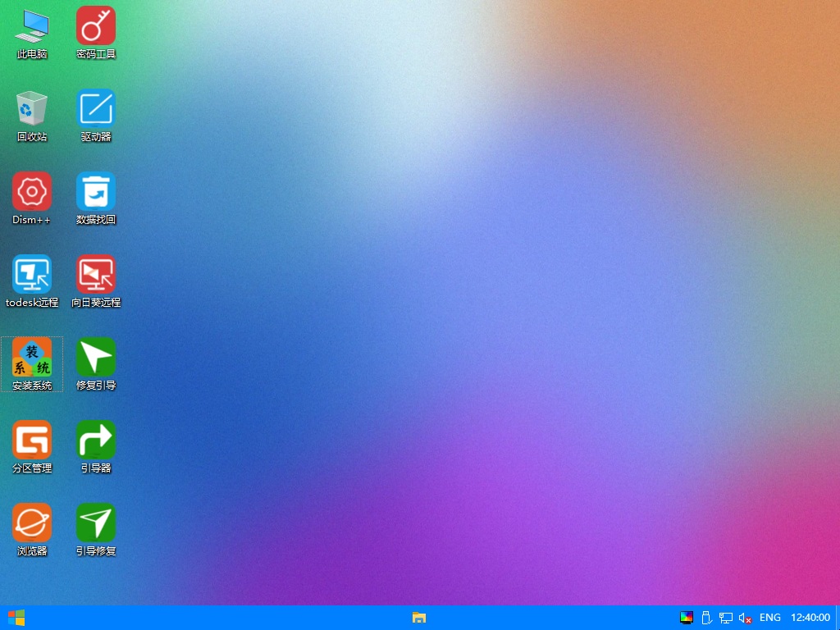Click the 引导器 green arrow icon
Screen dimensions: 840x630
point(96,441)
